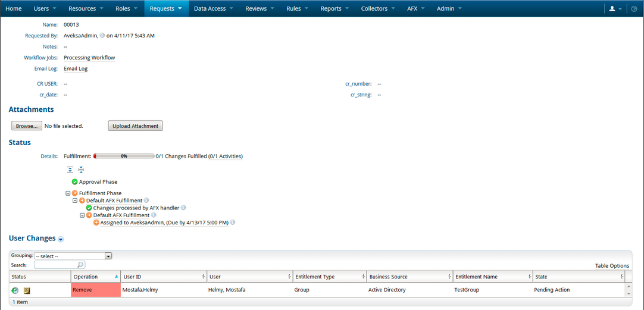Click the Fulfillment 0% progress bar
Image resolution: width=644 pixels, height=310 pixels.
124,156
